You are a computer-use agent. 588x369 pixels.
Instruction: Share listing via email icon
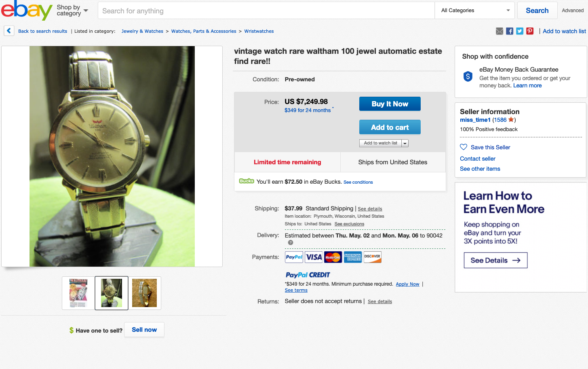(499, 31)
